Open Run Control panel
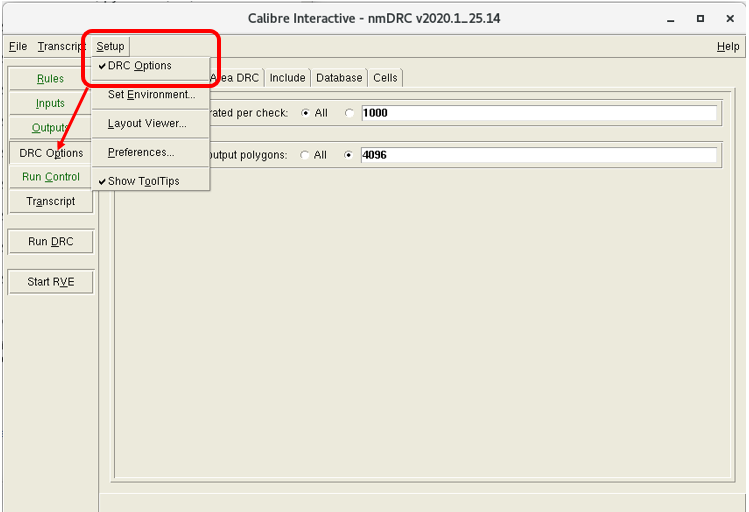Viewport: 749px width, 512px height. 50,177
